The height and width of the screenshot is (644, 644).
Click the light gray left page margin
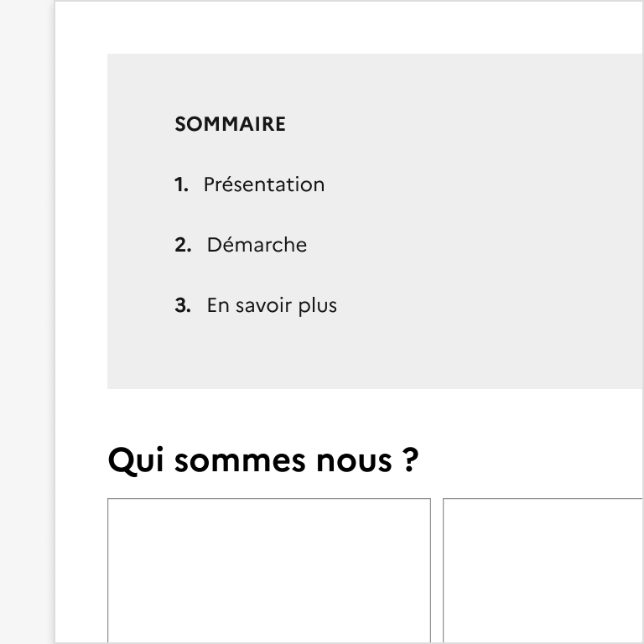pyautogui.click(x=27, y=335)
